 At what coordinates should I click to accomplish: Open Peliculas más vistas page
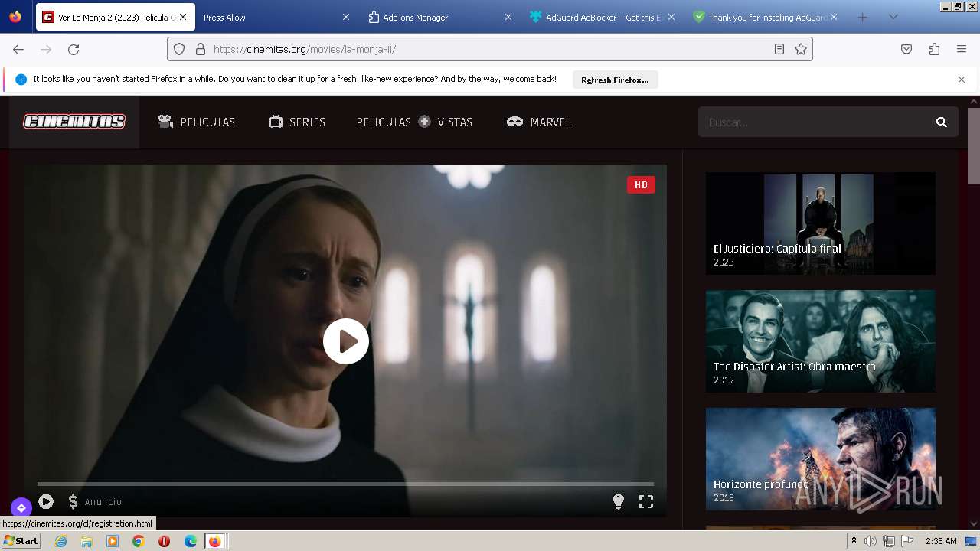(414, 122)
